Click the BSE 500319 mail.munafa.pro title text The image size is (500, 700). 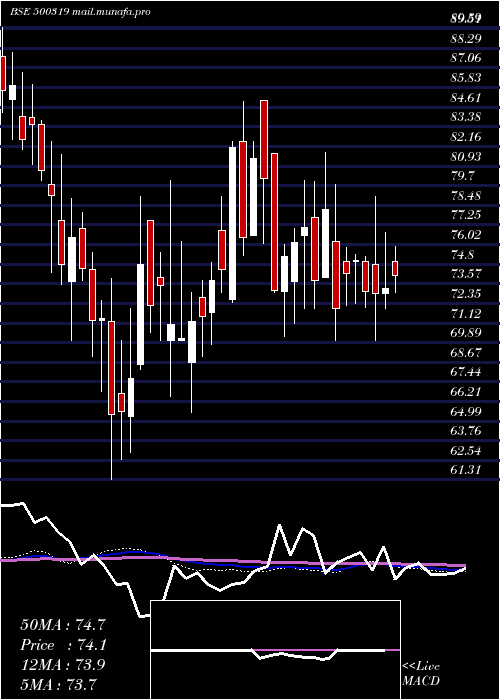click(80, 12)
